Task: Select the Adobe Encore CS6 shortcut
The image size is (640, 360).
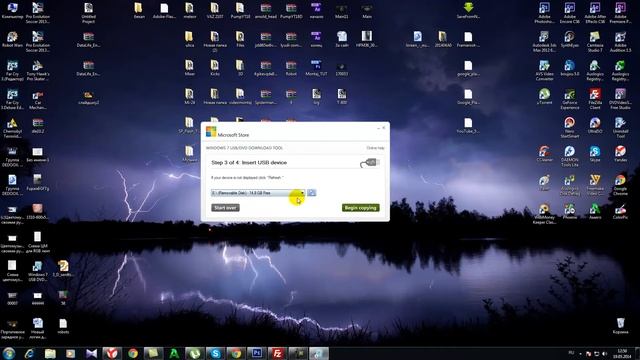Action: 570,12
